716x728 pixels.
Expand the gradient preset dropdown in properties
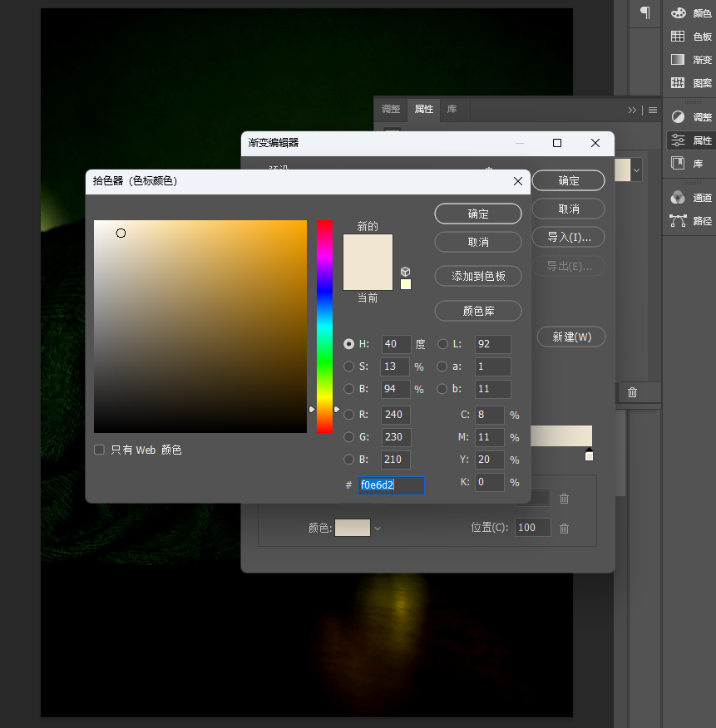tap(636, 170)
